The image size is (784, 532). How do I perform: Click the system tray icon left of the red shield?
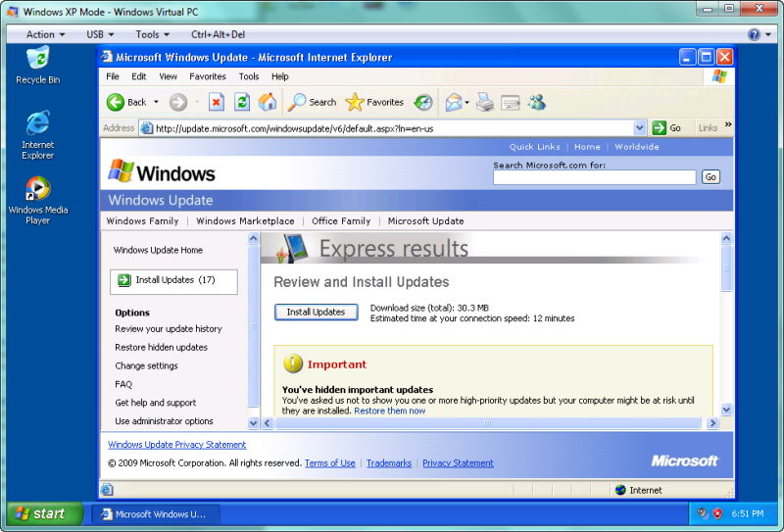[x=703, y=513]
